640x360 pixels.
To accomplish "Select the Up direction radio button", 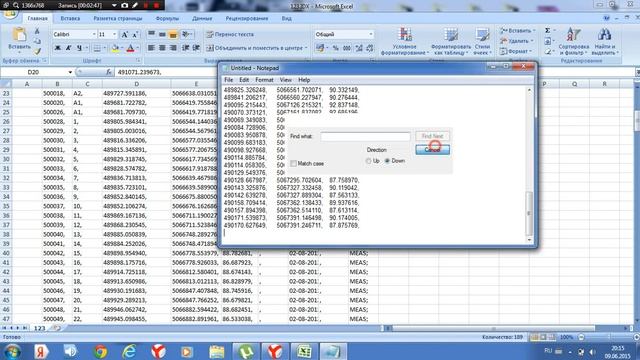I will [369, 161].
